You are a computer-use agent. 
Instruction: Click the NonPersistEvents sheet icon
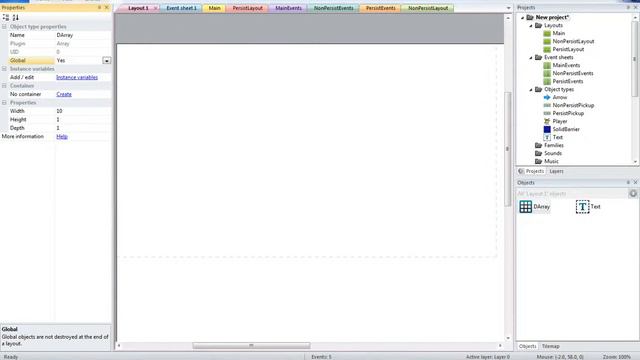[547, 73]
